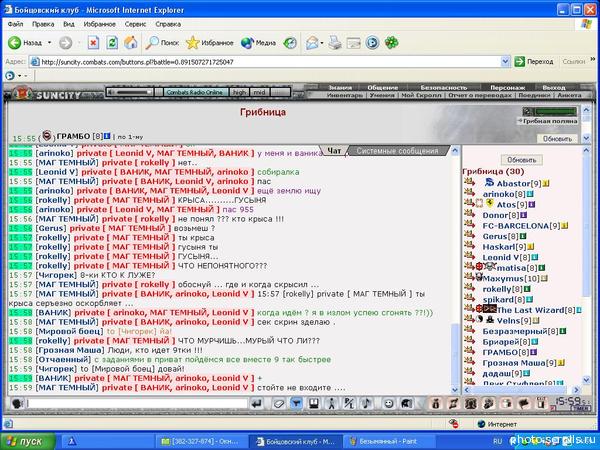Print the page with printer icon

point(335,42)
